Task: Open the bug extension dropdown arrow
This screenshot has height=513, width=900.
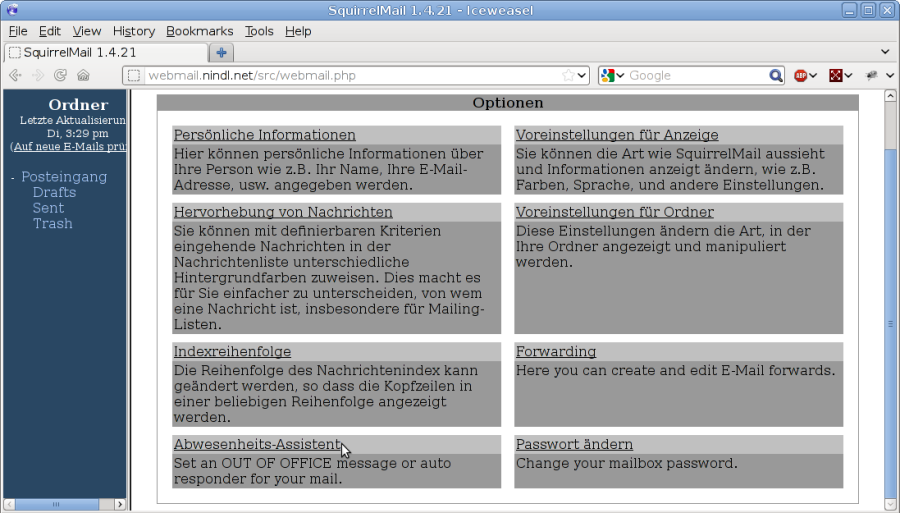Action: point(890,75)
